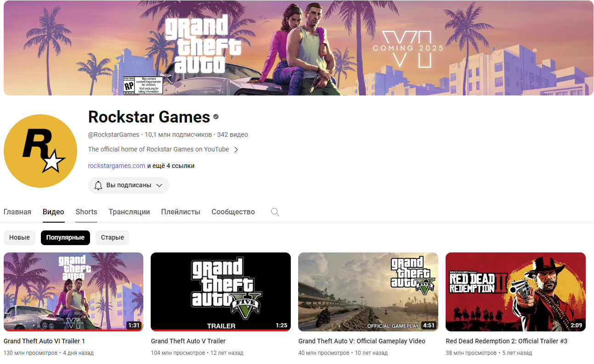The width and height of the screenshot is (594, 364).
Task: Expand the channel description chevron arrow
Action: [x=236, y=150]
